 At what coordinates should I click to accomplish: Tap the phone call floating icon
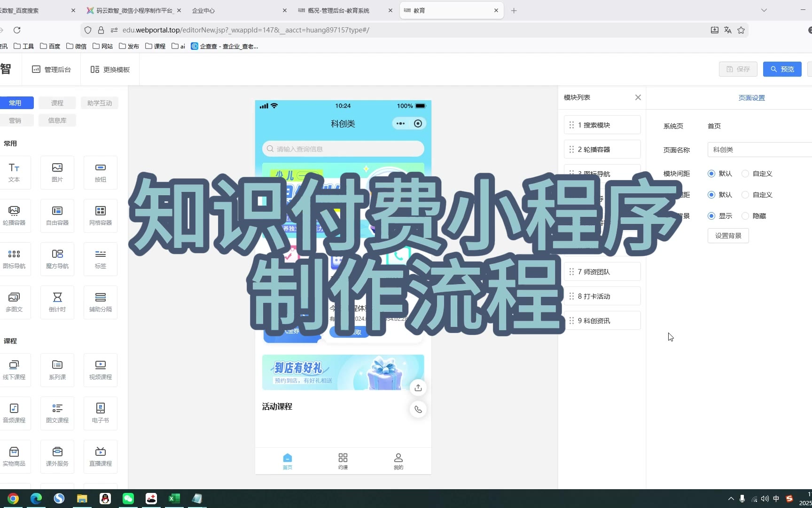[418, 409]
